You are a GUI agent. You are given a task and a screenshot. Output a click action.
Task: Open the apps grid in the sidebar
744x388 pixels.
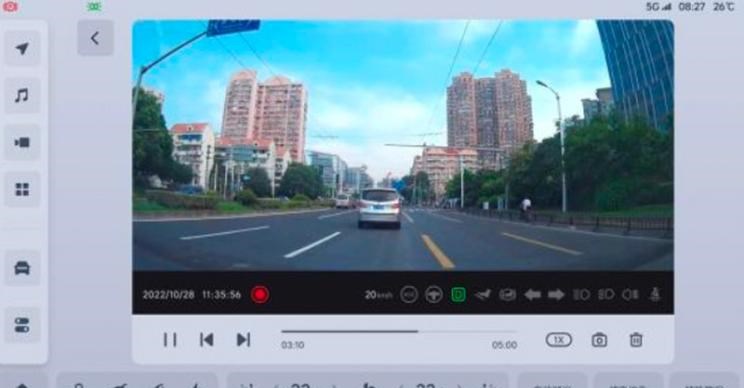point(22,190)
